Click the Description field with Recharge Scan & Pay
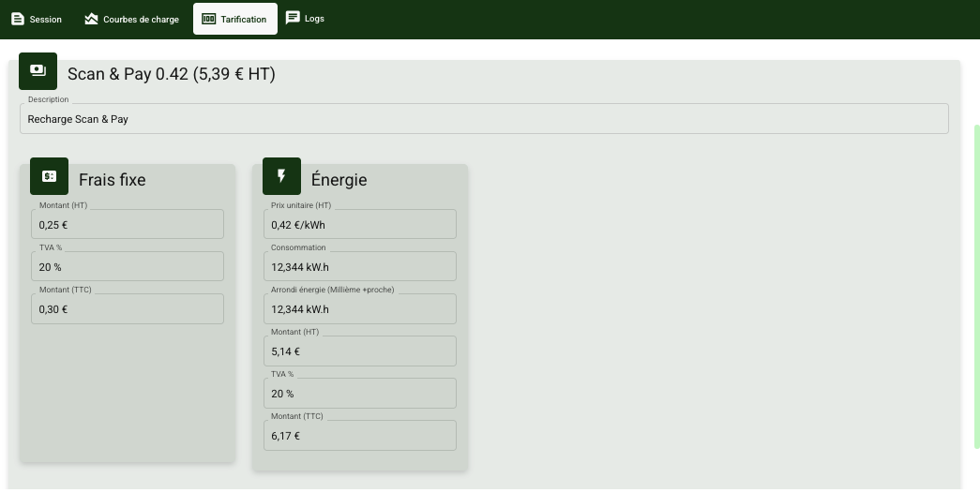980x493 pixels. [x=484, y=119]
